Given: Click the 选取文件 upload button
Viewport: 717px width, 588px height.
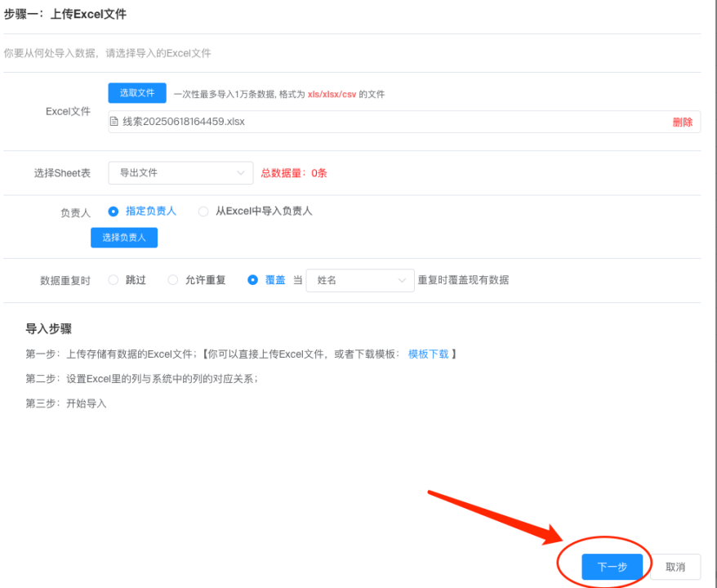Looking at the screenshot, I should point(137,93).
